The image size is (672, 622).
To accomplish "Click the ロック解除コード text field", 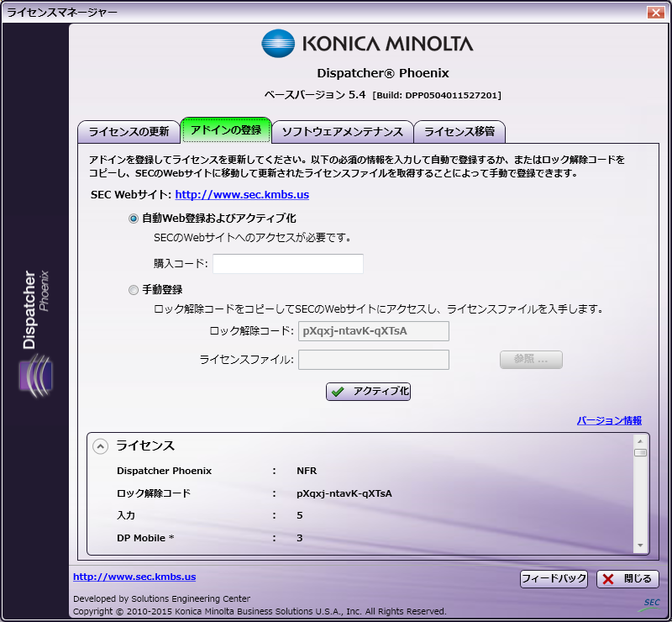I will point(374,331).
